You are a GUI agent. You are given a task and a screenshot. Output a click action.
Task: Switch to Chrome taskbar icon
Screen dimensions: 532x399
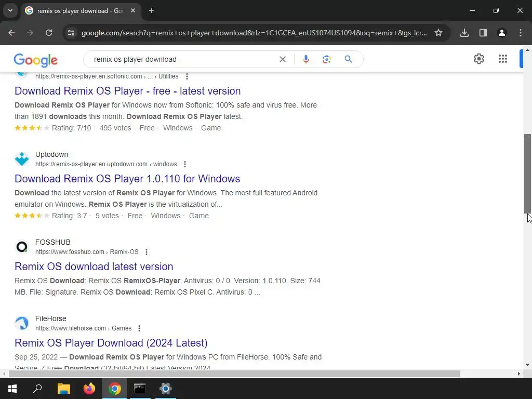click(115, 389)
